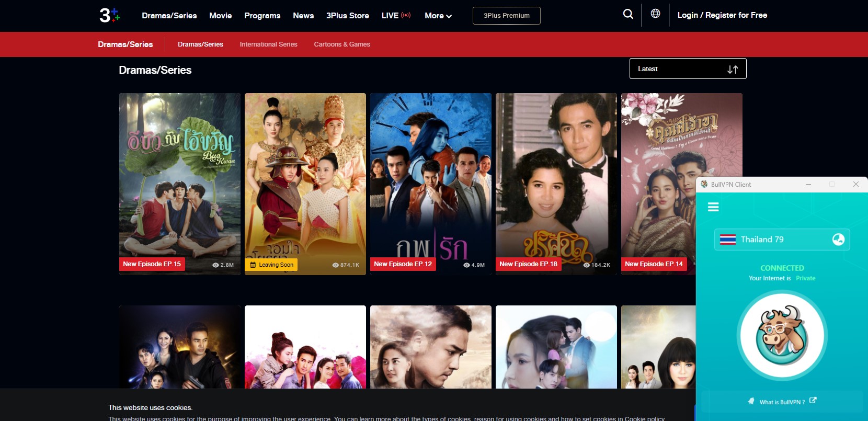The height and width of the screenshot is (421, 868).
Task: Click Login / Register for Free
Action: pos(722,15)
